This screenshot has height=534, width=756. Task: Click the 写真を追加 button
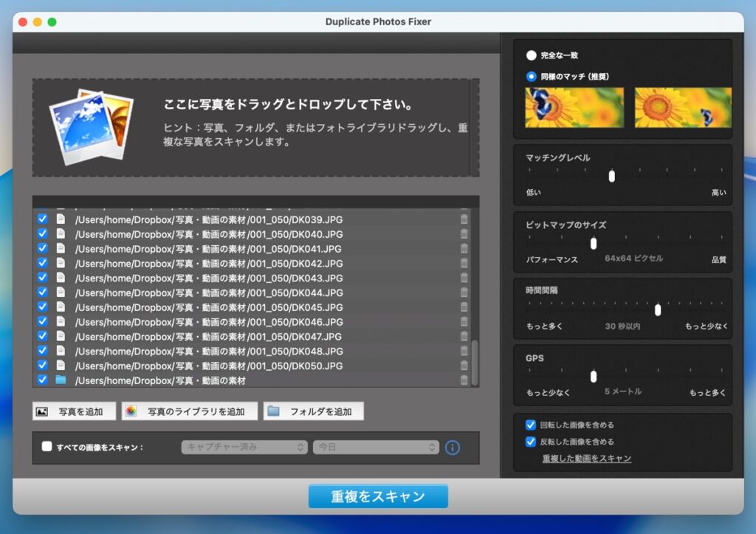(x=74, y=411)
